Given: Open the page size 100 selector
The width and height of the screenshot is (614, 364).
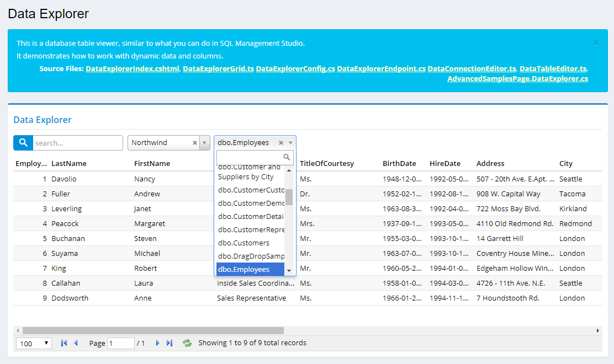Looking at the screenshot, I should click(x=34, y=344).
